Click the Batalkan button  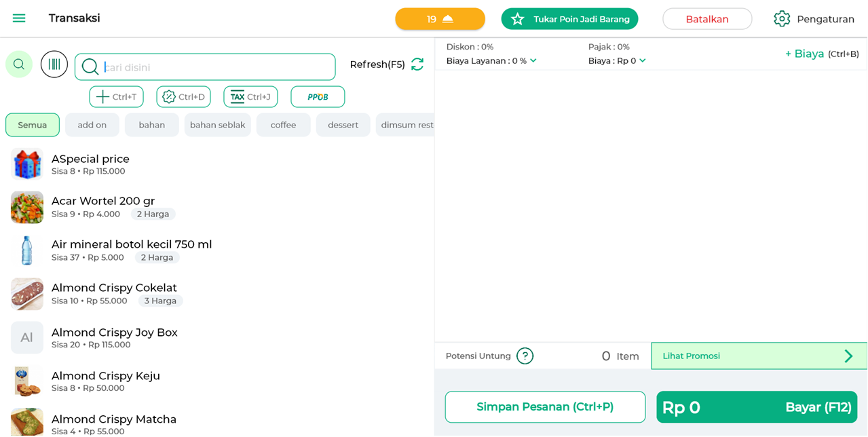(x=706, y=19)
